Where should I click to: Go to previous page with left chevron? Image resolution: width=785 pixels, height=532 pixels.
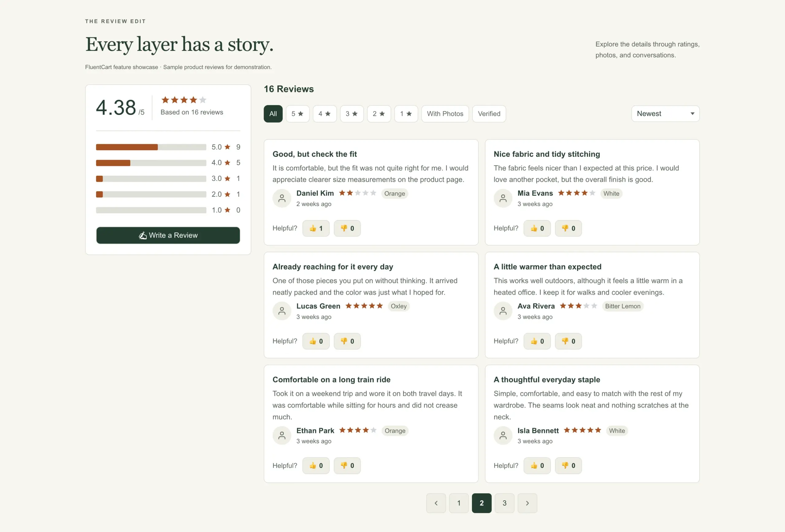[x=436, y=503]
